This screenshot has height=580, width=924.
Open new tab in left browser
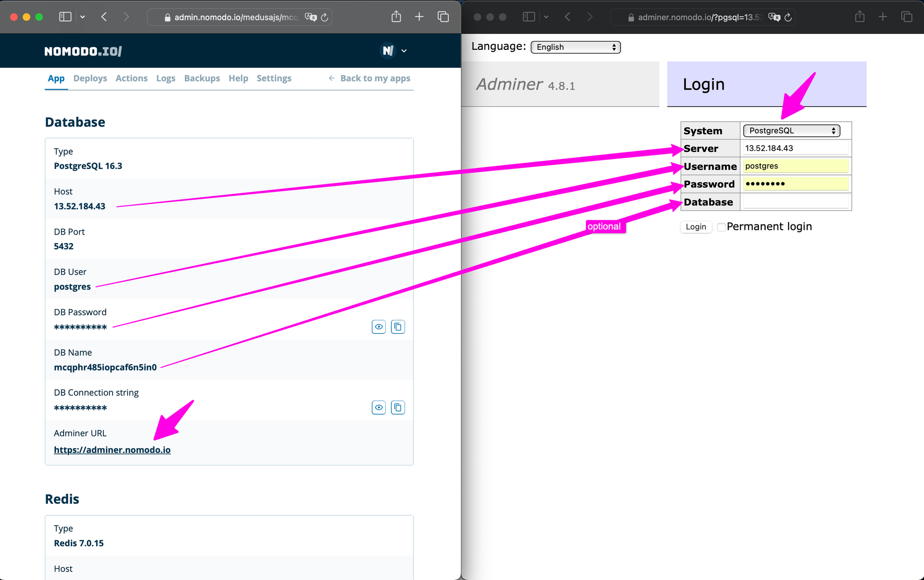click(x=419, y=17)
